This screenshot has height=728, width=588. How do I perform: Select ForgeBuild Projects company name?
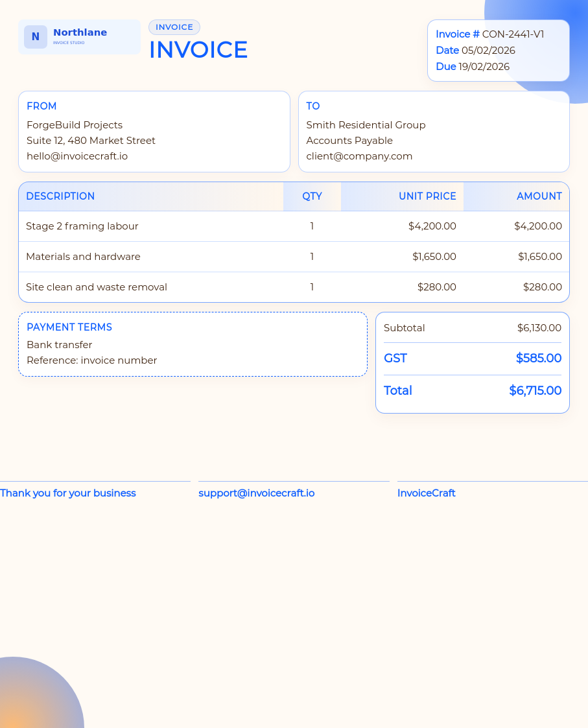pos(75,125)
